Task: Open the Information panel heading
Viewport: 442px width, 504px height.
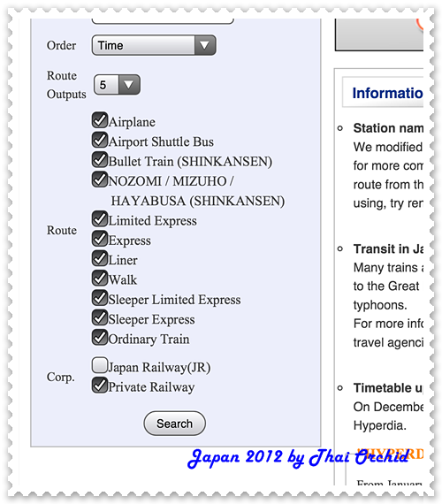Action: 387,93
